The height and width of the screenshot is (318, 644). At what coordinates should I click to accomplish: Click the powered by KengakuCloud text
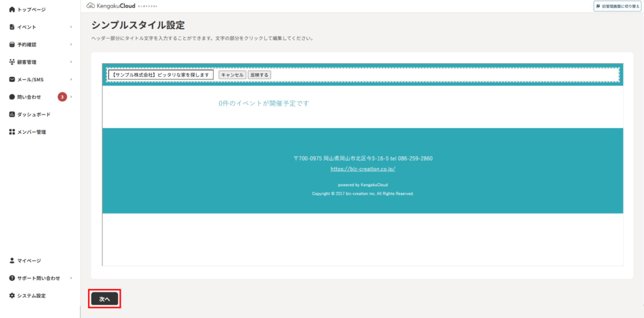363,185
